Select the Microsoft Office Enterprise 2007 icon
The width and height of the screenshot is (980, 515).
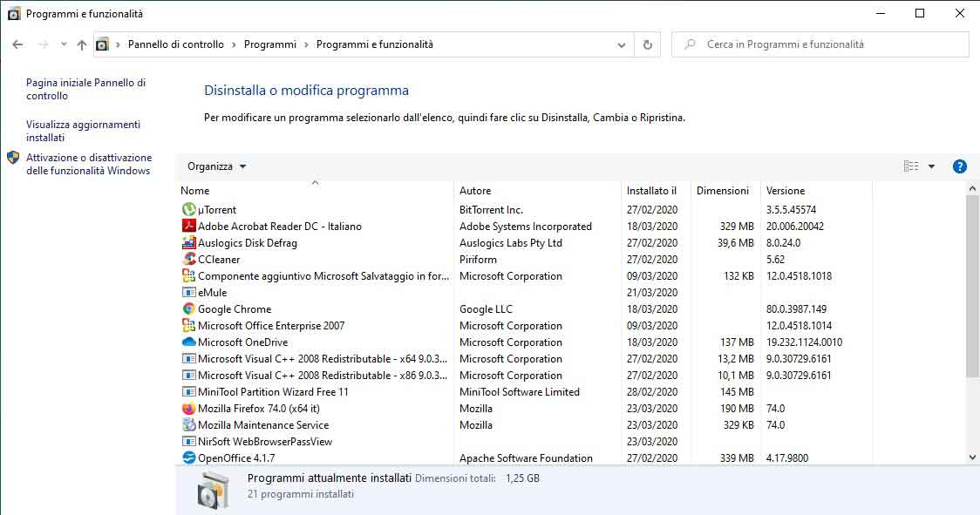point(188,325)
